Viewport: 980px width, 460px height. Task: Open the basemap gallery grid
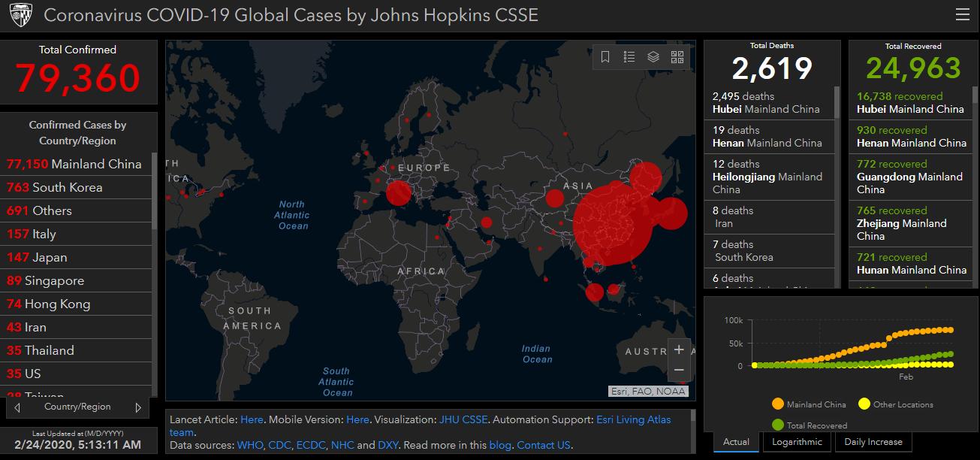677,57
